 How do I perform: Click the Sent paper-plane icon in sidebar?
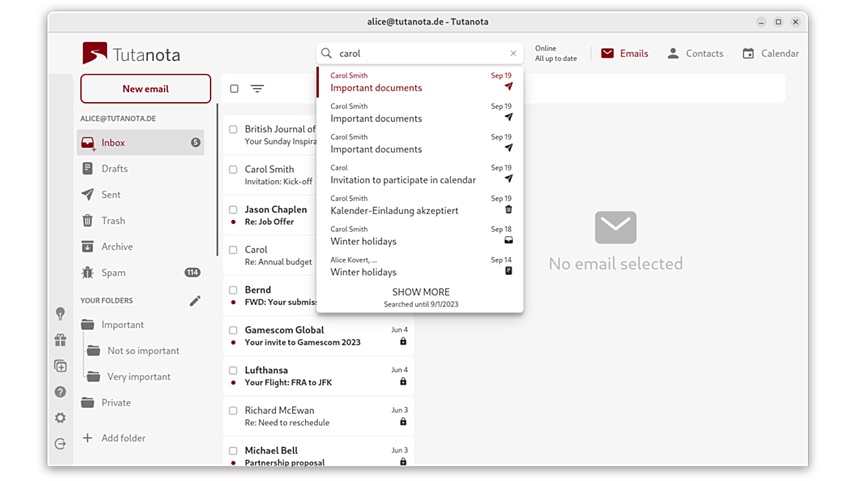[87, 194]
